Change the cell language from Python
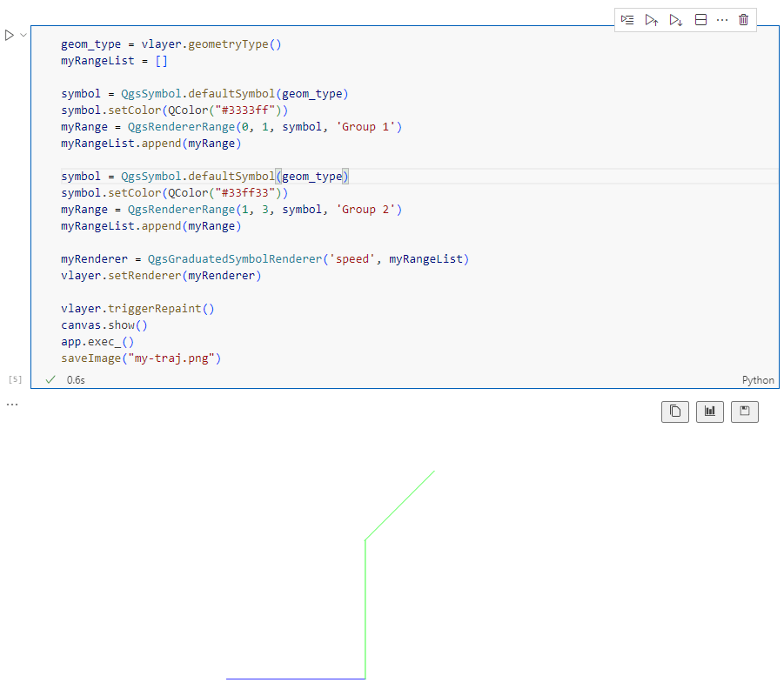Image resolution: width=784 pixels, height=696 pixels. click(757, 380)
